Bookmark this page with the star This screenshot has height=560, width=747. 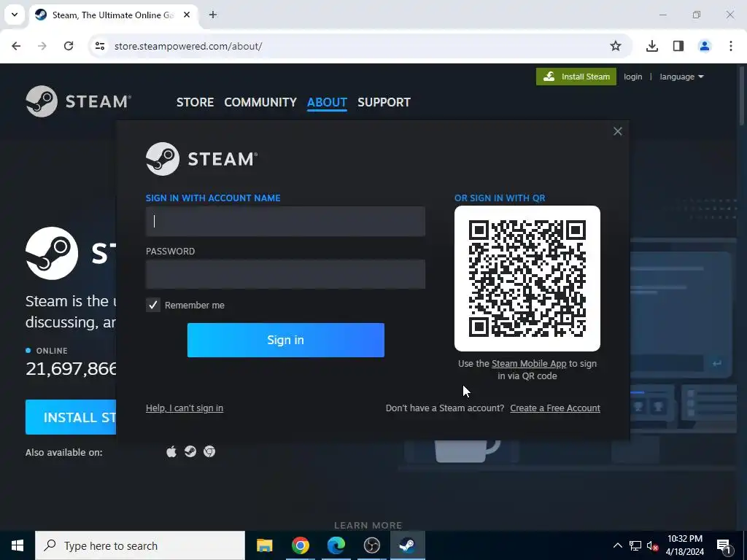[616, 46]
